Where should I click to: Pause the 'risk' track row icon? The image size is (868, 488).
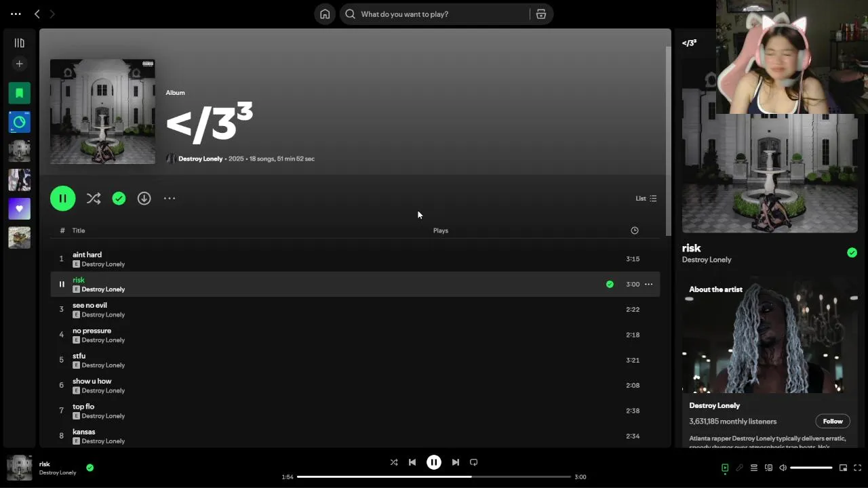tap(61, 284)
